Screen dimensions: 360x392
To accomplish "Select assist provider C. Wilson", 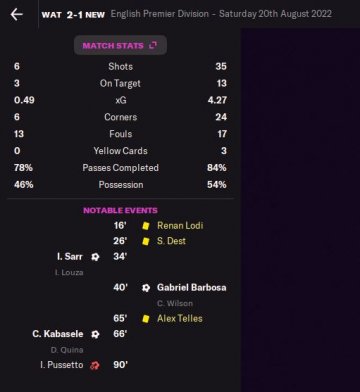I will [x=175, y=303].
